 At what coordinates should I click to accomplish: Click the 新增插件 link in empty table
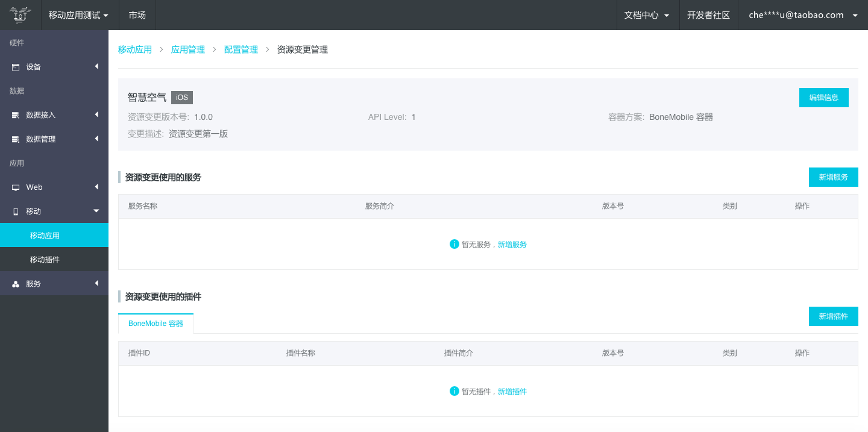coord(512,392)
